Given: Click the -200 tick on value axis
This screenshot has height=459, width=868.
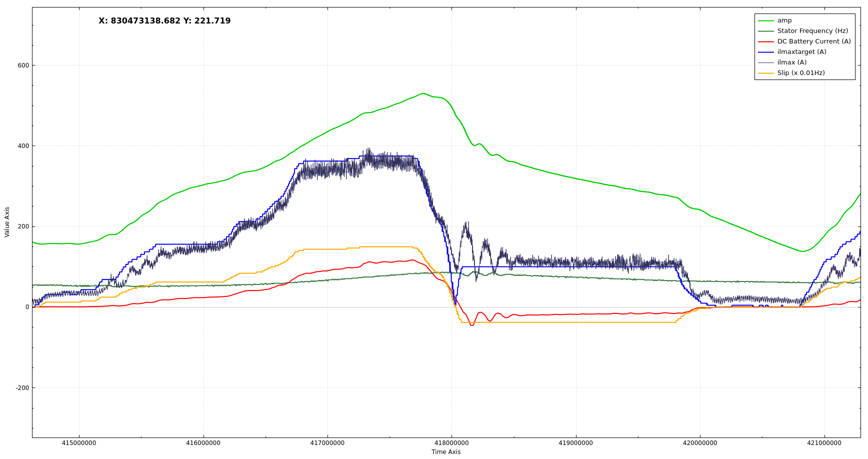Looking at the screenshot, I should coord(22,388).
